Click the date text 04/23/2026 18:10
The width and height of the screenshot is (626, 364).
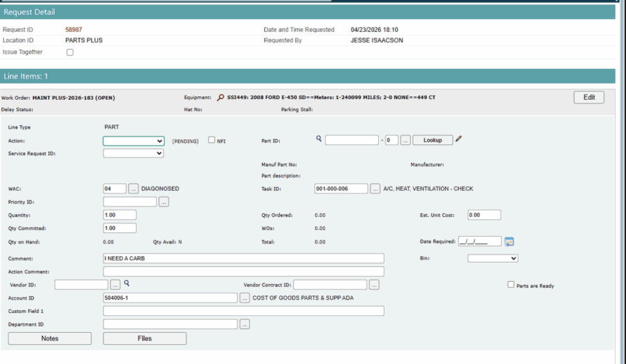pos(374,30)
